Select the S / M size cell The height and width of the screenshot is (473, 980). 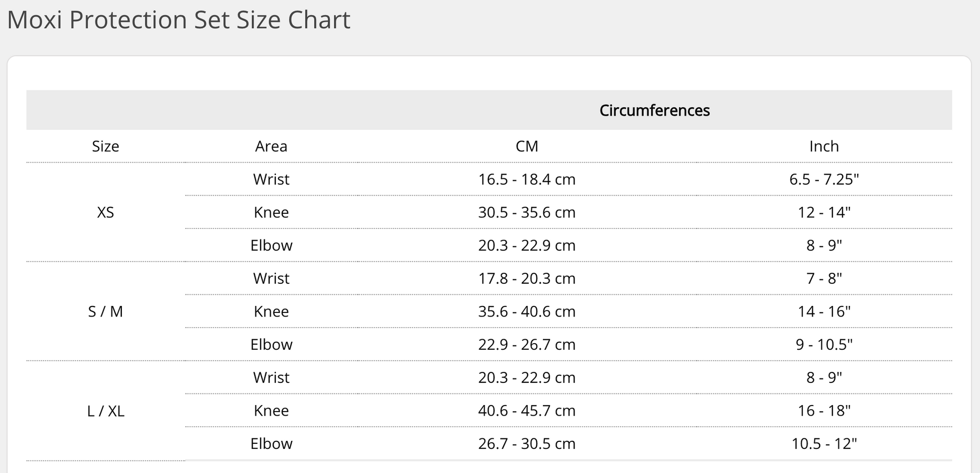coord(106,311)
